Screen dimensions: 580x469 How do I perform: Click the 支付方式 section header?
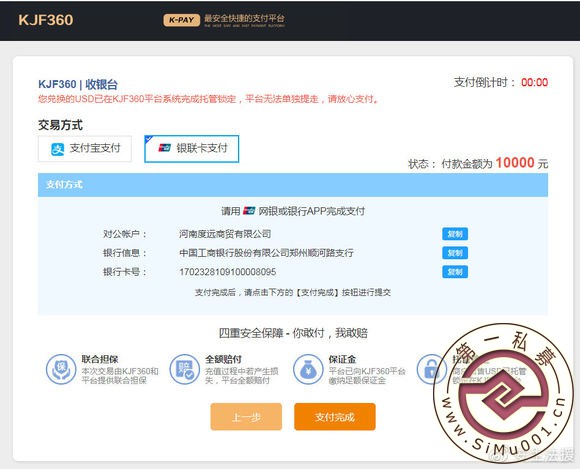click(x=293, y=185)
